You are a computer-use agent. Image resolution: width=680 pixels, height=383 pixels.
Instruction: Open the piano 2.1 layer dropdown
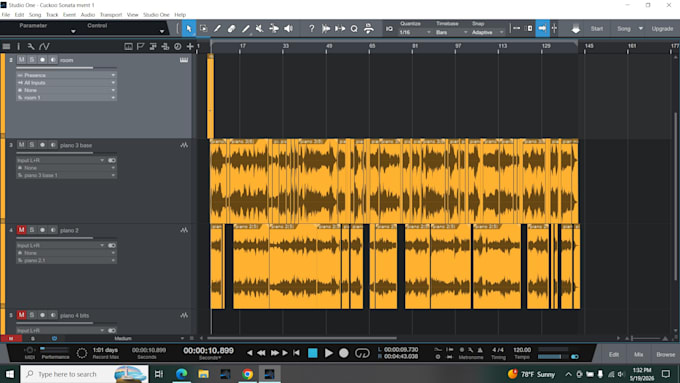[x=66, y=260]
